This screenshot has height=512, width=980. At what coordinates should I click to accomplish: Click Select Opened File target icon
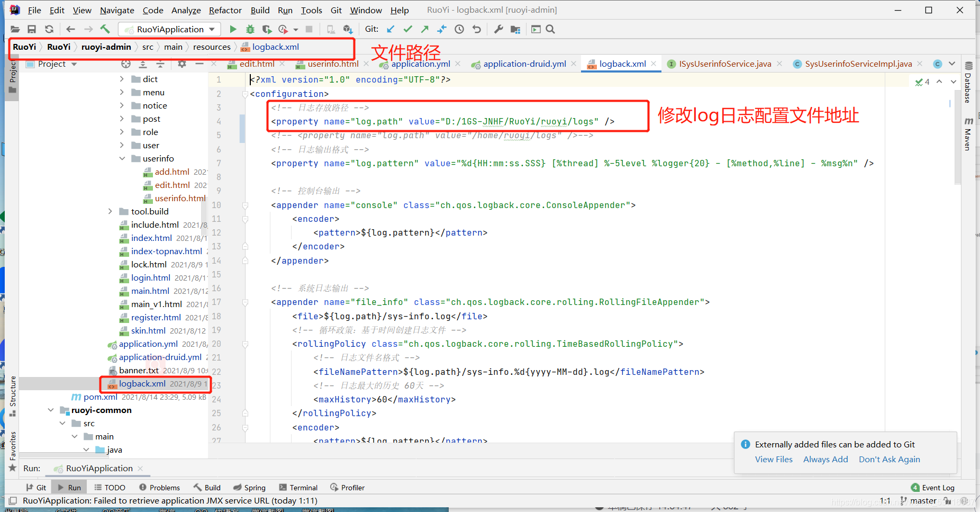(x=125, y=64)
